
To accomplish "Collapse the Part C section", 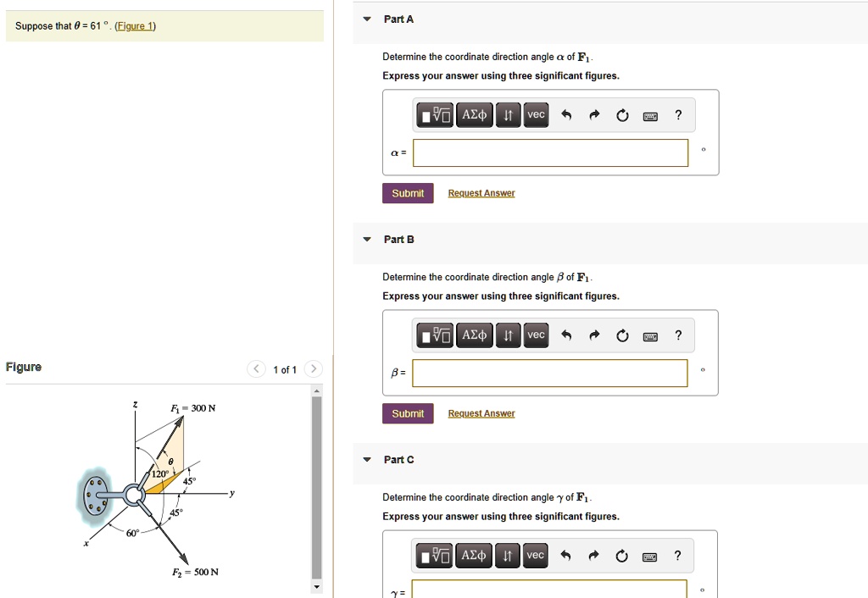I will coord(367,460).
